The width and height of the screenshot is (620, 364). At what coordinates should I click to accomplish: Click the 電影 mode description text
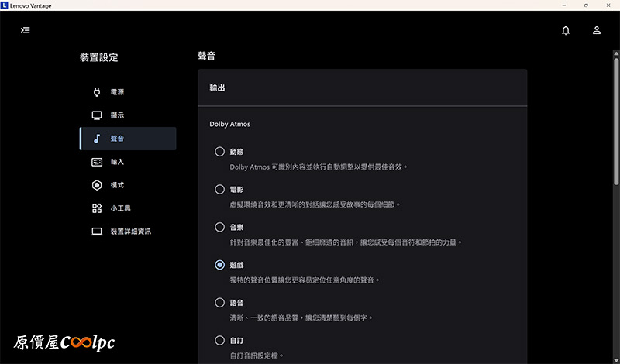coord(315,204)
